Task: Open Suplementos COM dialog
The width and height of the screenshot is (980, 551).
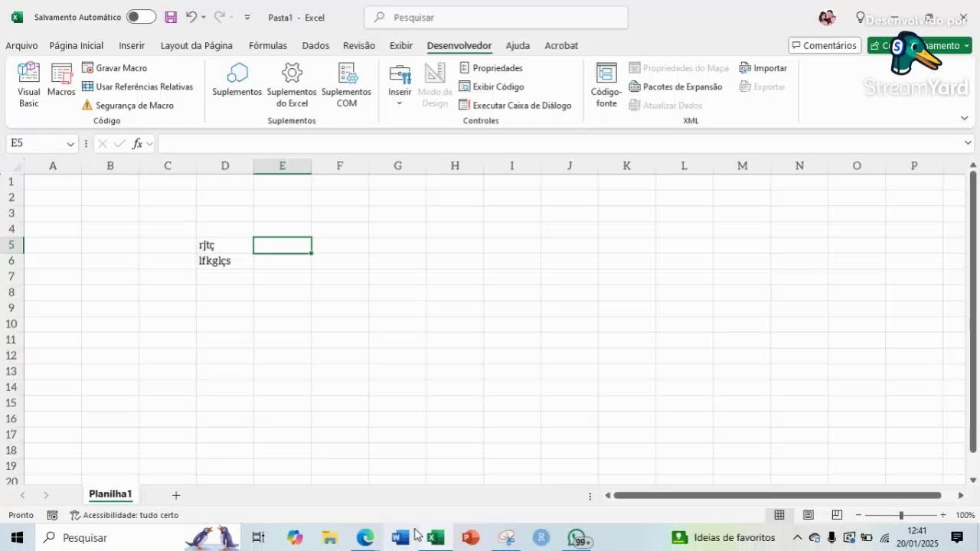Action: point(347,85)
